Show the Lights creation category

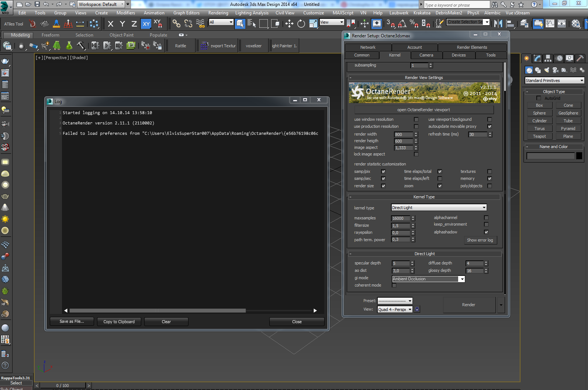pyautogui.click(x=547, y=70)
